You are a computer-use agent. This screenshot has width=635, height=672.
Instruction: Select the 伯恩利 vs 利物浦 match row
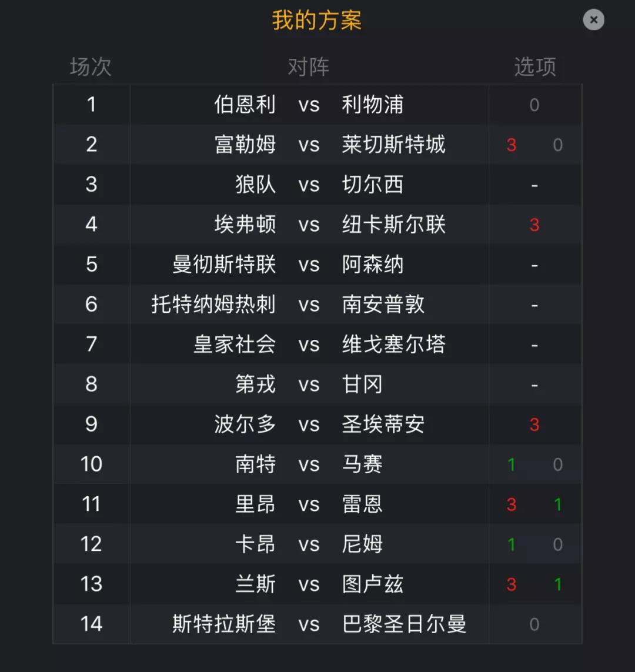[317, 105]
